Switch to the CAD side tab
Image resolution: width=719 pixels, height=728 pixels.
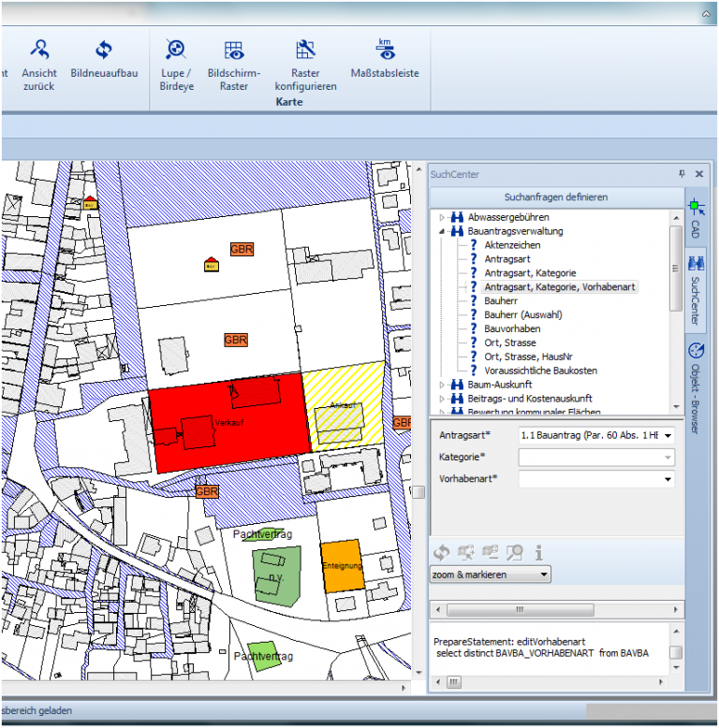tap(696, 220)
